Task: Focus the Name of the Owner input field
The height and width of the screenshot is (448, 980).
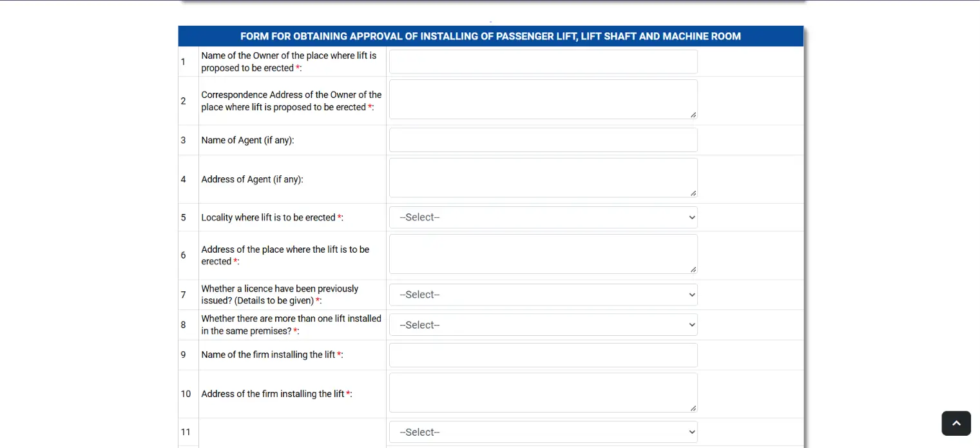Action: pos(543,62)
